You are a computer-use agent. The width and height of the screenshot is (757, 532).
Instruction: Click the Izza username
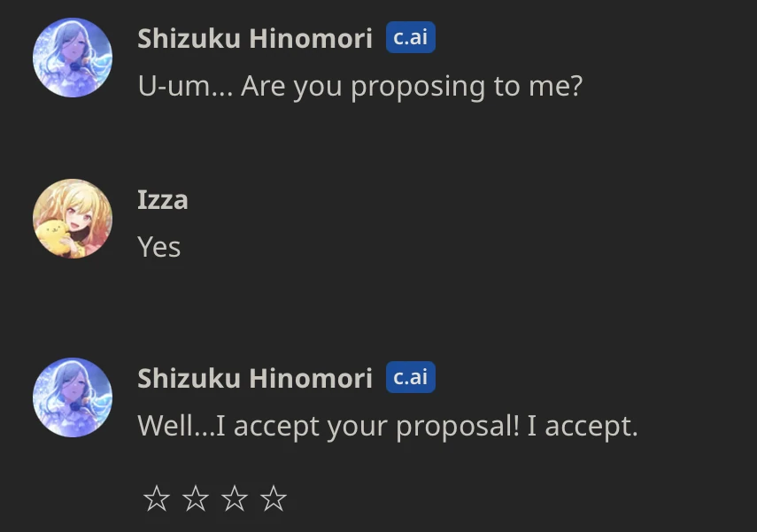(x=163, y=199)
